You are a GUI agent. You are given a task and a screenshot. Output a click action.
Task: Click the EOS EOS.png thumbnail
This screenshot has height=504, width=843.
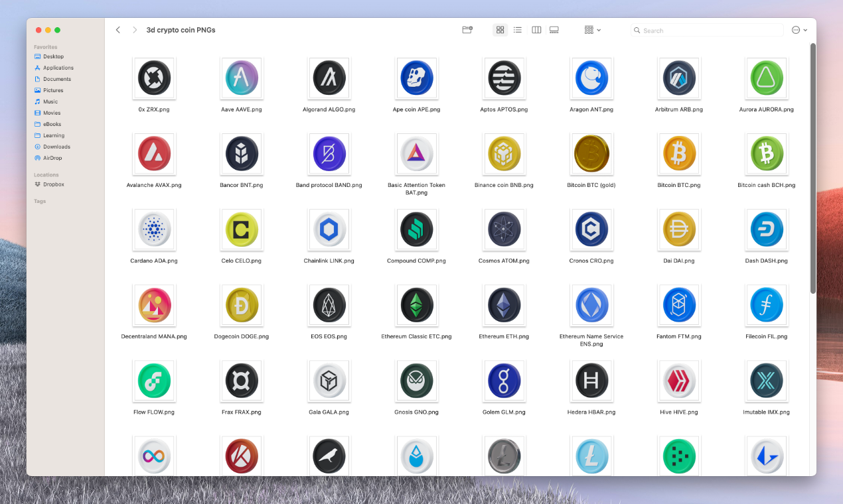329,305
